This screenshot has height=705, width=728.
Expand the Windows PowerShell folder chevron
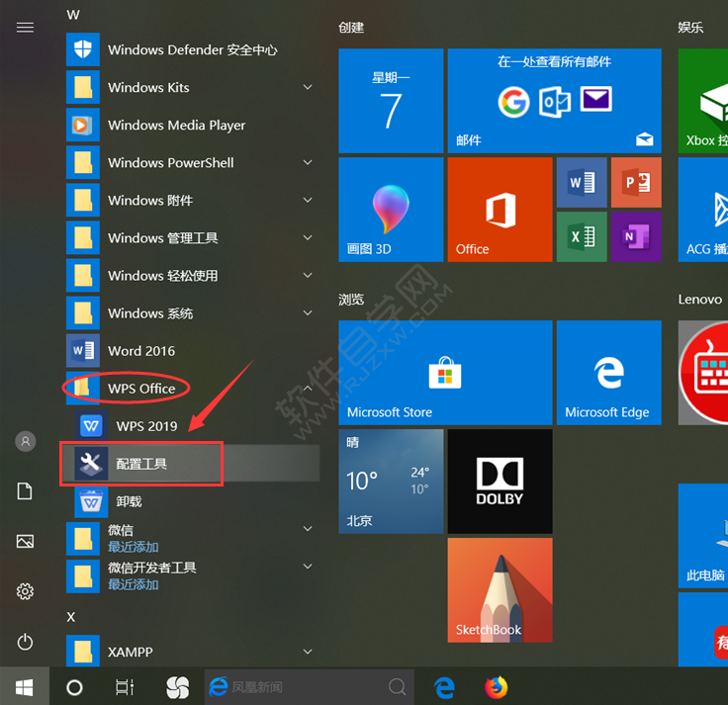click(308, 162)
